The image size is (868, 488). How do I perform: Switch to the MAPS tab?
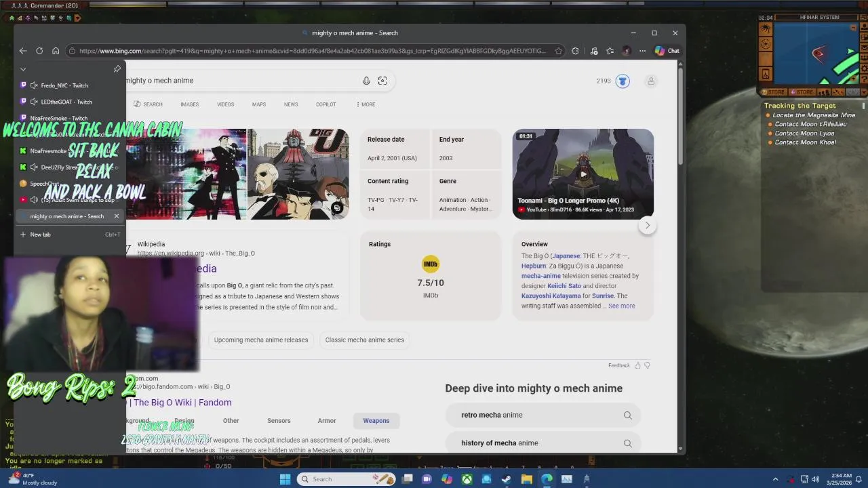pos(259,104)
